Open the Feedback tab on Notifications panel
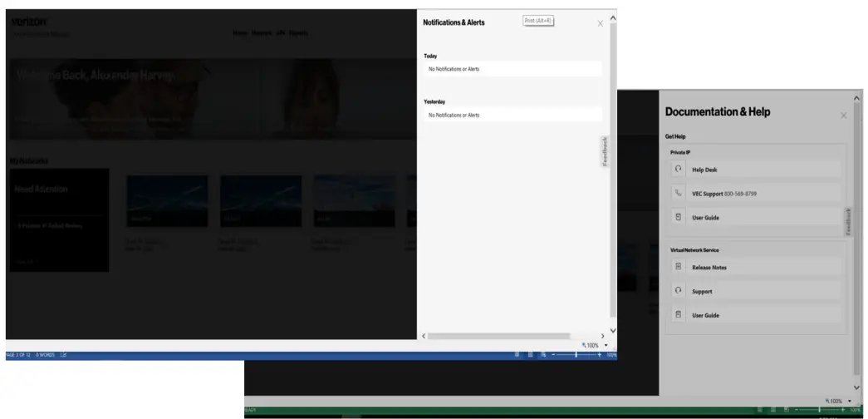The width and height of the screenshot is (868, 419). [605, 150]
